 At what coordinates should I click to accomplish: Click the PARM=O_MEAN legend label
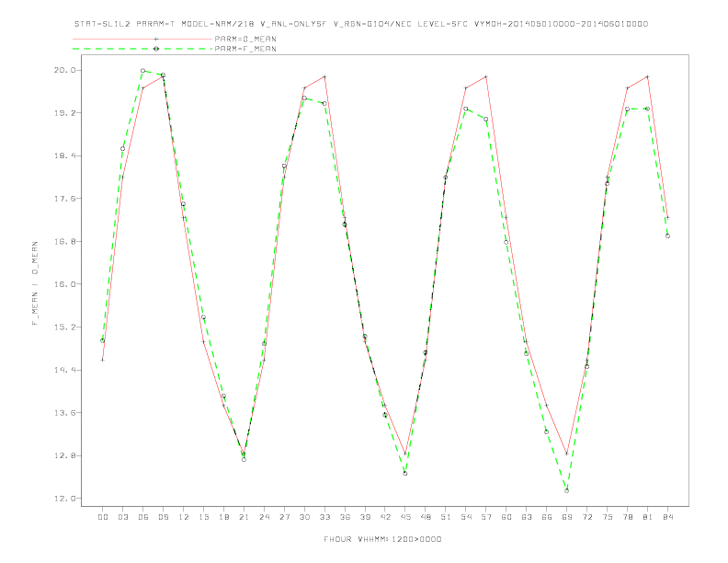pyautogui.click(x=245, y=39)
